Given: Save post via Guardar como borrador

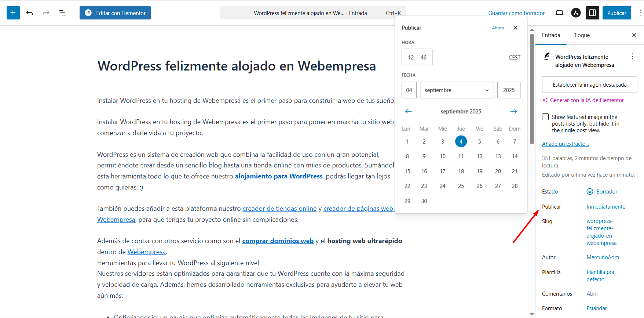Looking at the screenshot, I should click(516, 13).
